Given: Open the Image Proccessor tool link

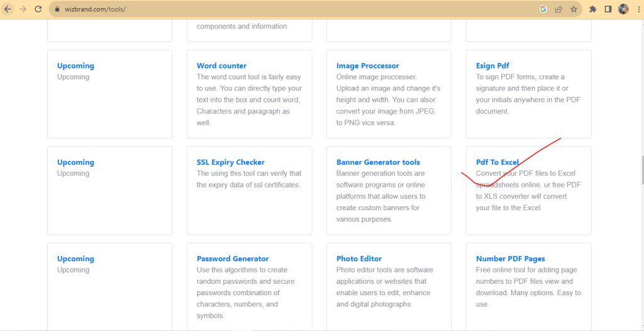Looking at the screenshot, I should coord(367,65).
